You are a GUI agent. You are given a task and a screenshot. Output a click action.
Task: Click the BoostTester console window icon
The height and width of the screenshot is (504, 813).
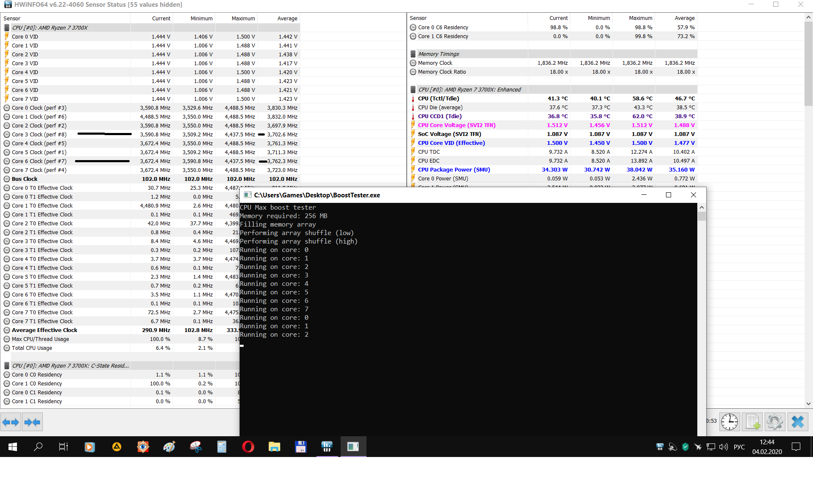tap(248, 195)
